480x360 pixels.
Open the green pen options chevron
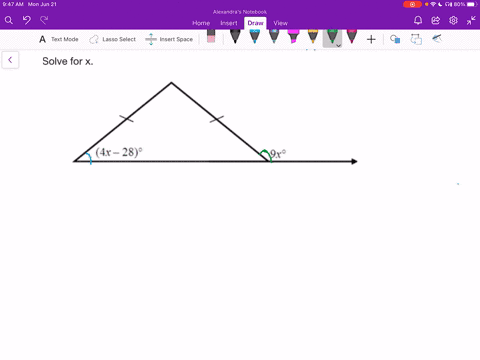339,45
